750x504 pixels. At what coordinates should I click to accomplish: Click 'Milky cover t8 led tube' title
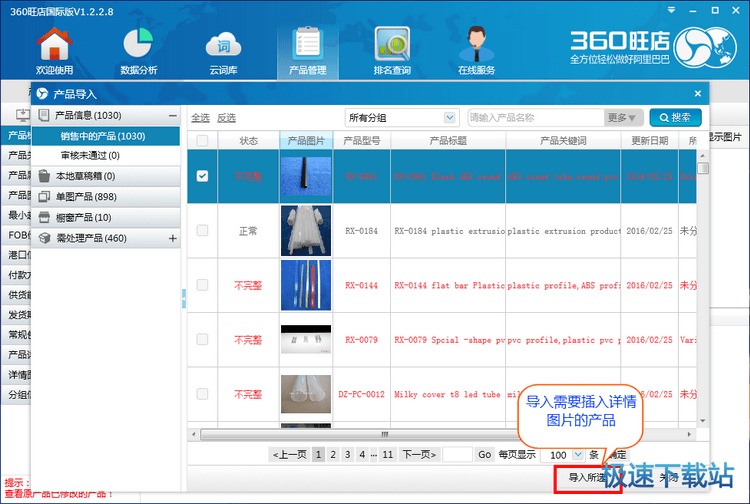coord(447,394)
